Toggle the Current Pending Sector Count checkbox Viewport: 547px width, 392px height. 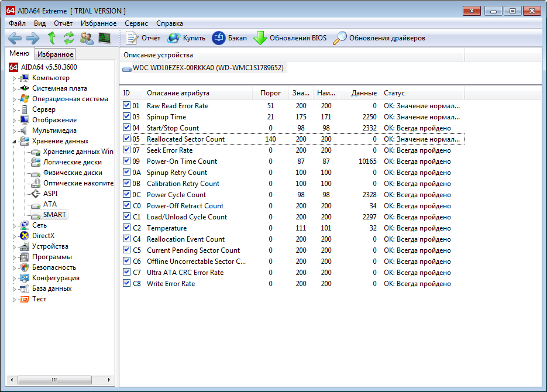pyautogui.click(x=126, y=250)
